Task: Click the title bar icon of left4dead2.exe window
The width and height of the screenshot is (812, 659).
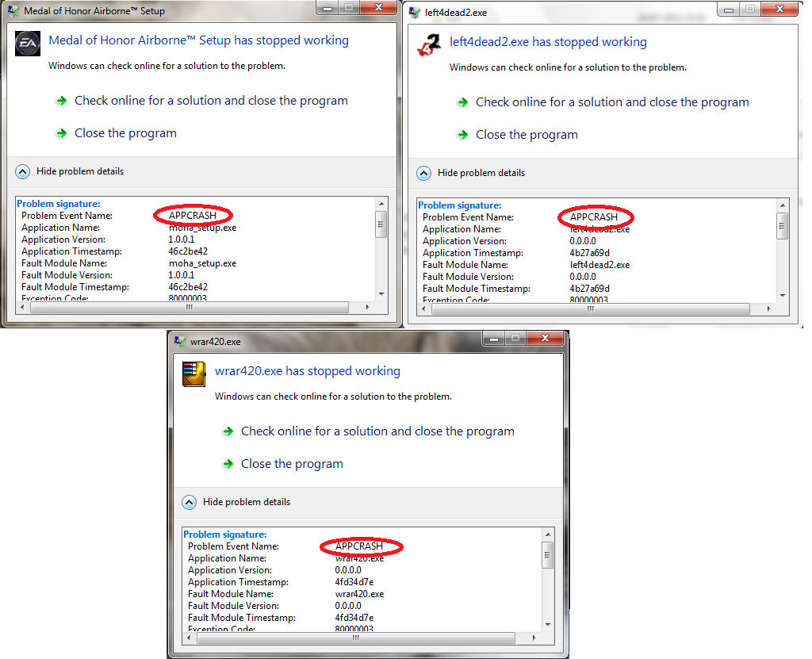Action: coord(414,13)
